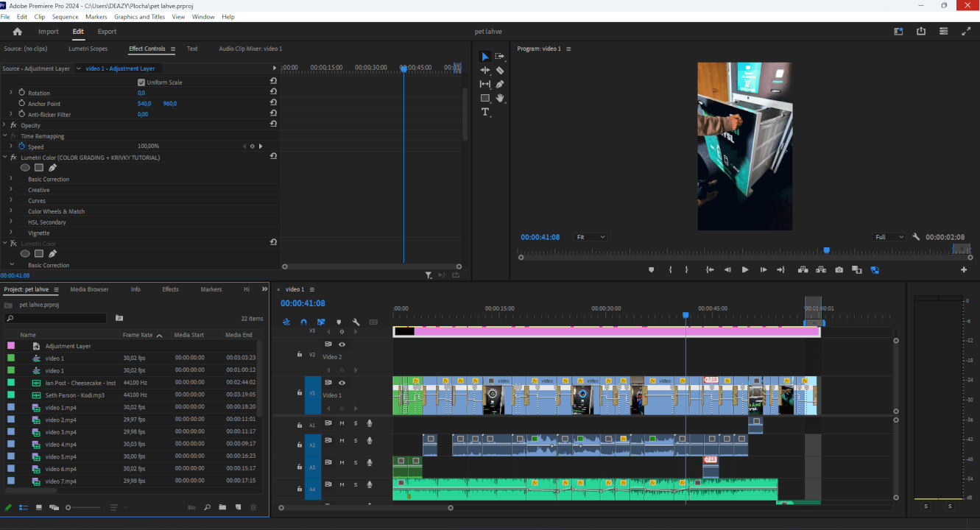Click the Add Marker icon in the Program monitor
The image size is (980, 530).
pyautogui.click(x=651, y=269)
